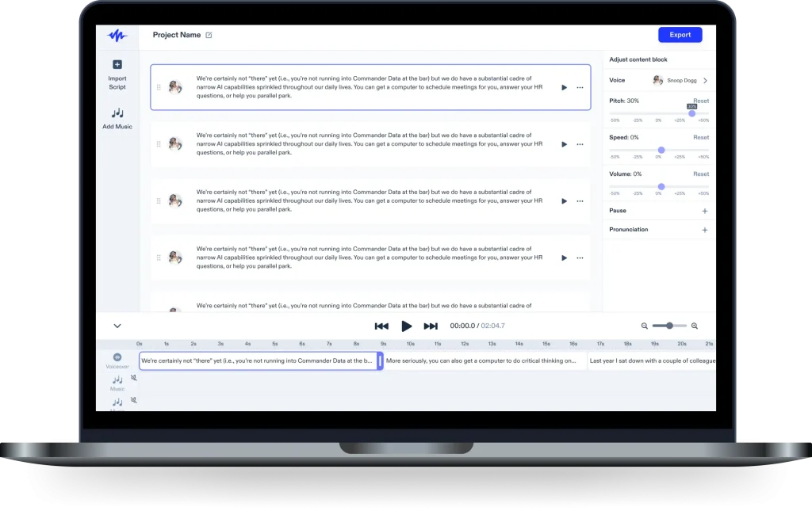Image resolution: width=812 pixels, height=511 pixels.
Task: Click Add Music in the sidebar
Action: [117, 118]
